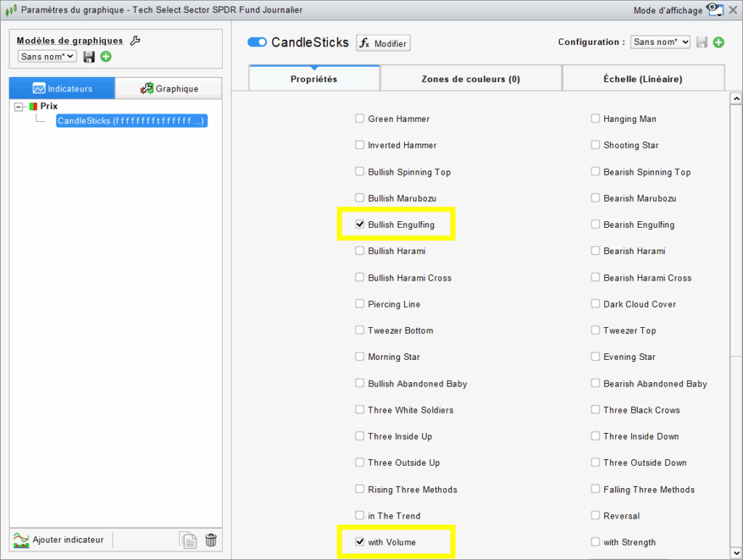Toggle the CandleSticks indicator switch off

click(x=258, y=43)
